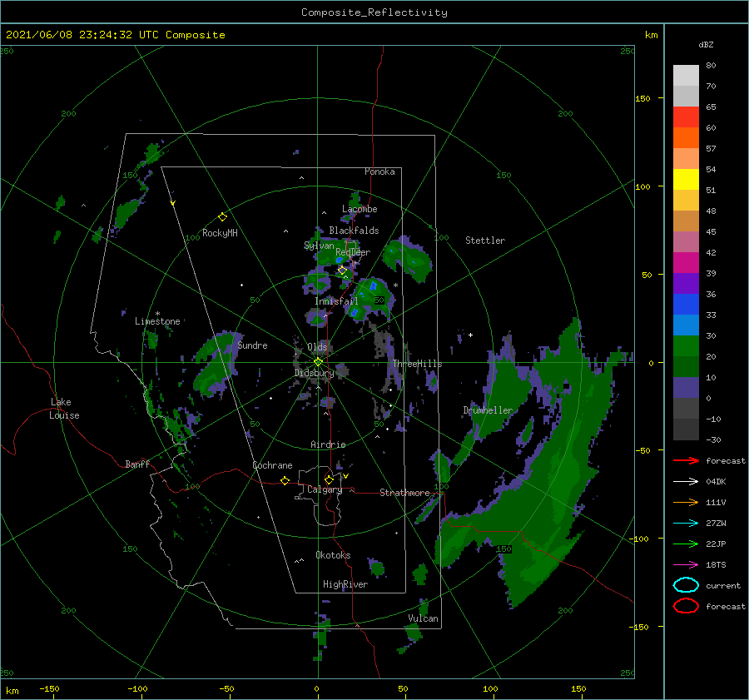
Task: Click the Sundre town label
Action: (x=252, y=345)
